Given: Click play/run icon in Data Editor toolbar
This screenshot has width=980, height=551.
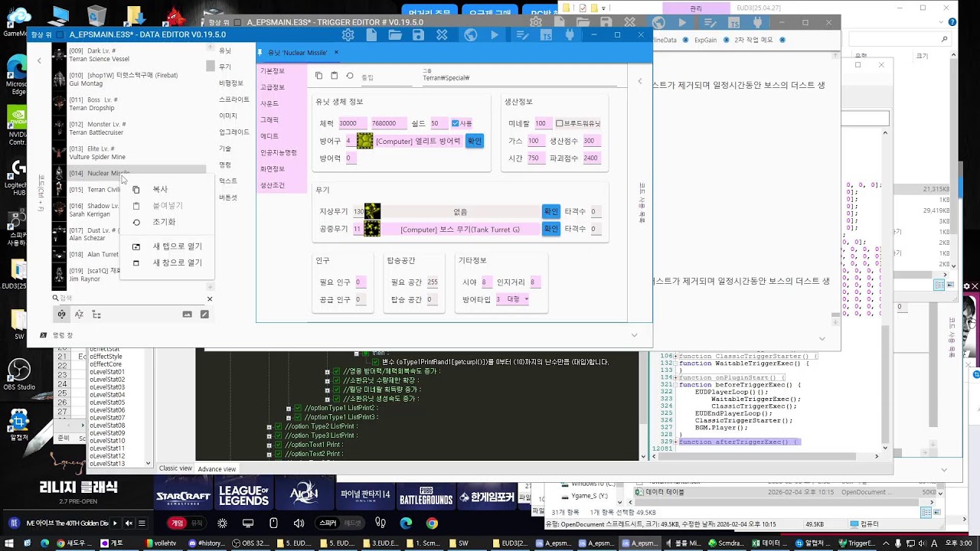Looking at the screenshot, I should [x=495, y=35].
